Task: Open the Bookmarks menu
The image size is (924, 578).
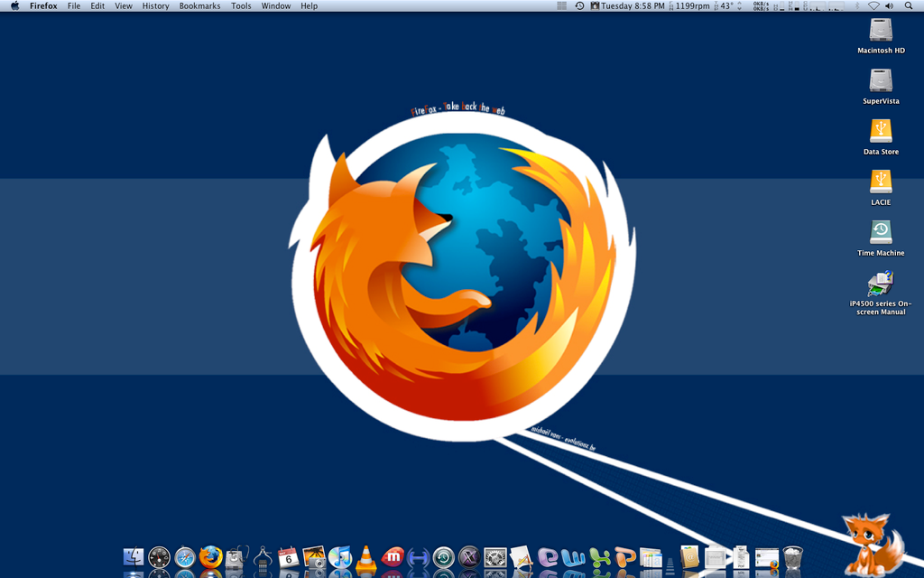Action: (199, 6)
